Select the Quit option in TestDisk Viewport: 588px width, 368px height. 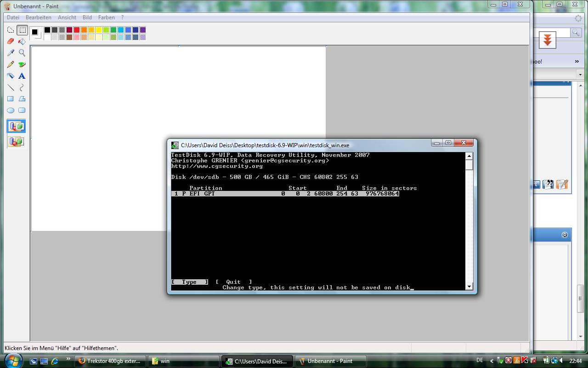[x=233, y=282]
